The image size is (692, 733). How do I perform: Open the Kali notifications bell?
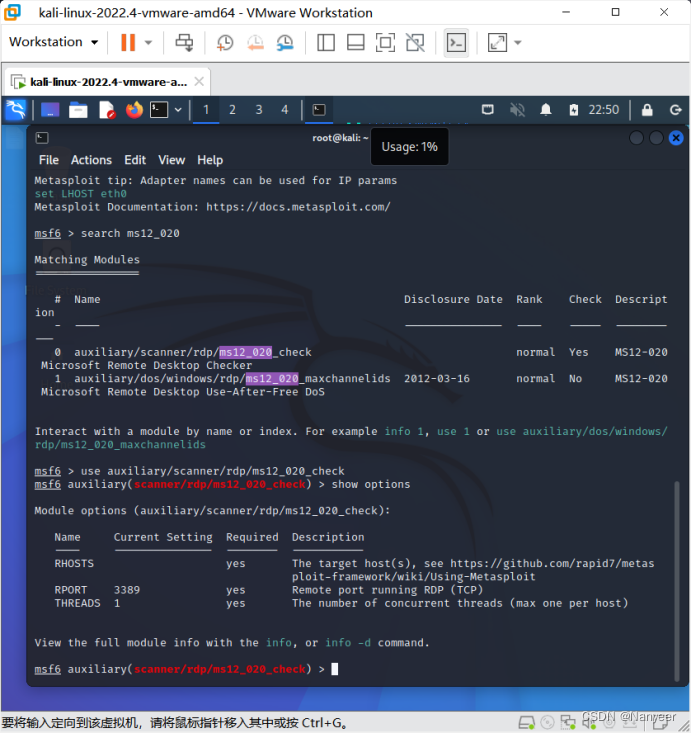point(546,110)
